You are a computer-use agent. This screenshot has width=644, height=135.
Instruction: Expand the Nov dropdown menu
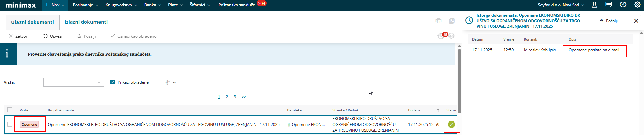coord(55,5)
